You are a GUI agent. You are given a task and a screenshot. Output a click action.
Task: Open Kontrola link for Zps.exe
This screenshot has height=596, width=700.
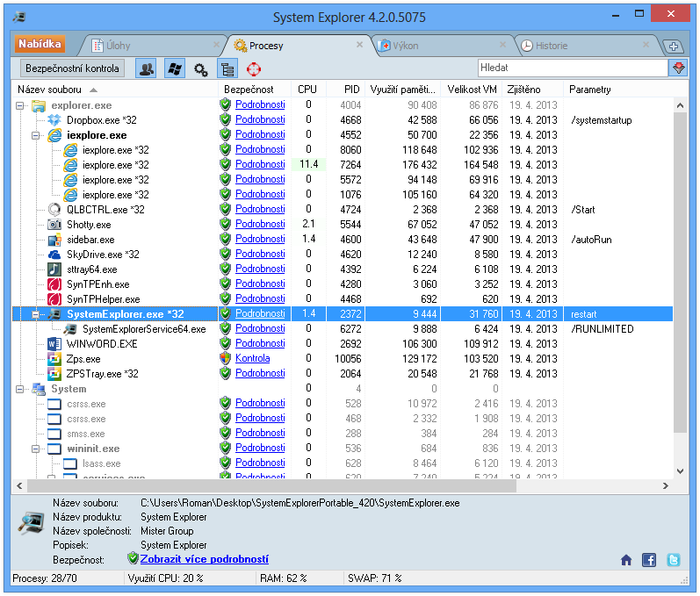252,358
